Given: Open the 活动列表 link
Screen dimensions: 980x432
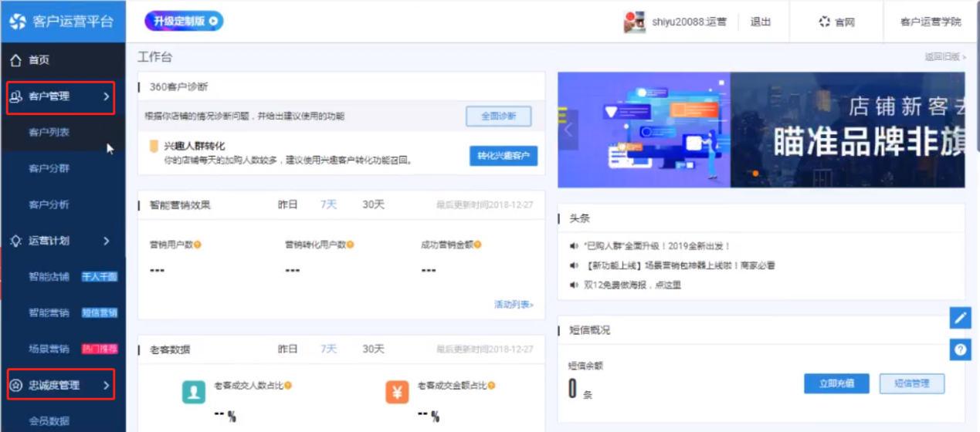Looking at the screenshot, I should [x=514, y=305].
